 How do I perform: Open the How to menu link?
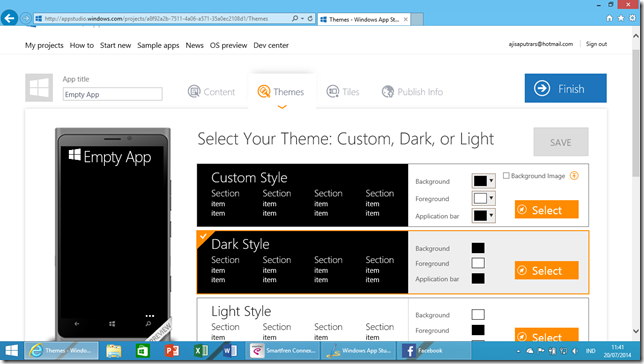pos(82,45)
